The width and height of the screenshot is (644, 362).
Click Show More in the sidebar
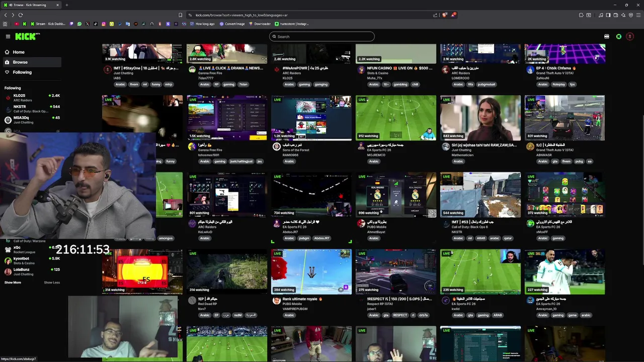pos(13,283)
